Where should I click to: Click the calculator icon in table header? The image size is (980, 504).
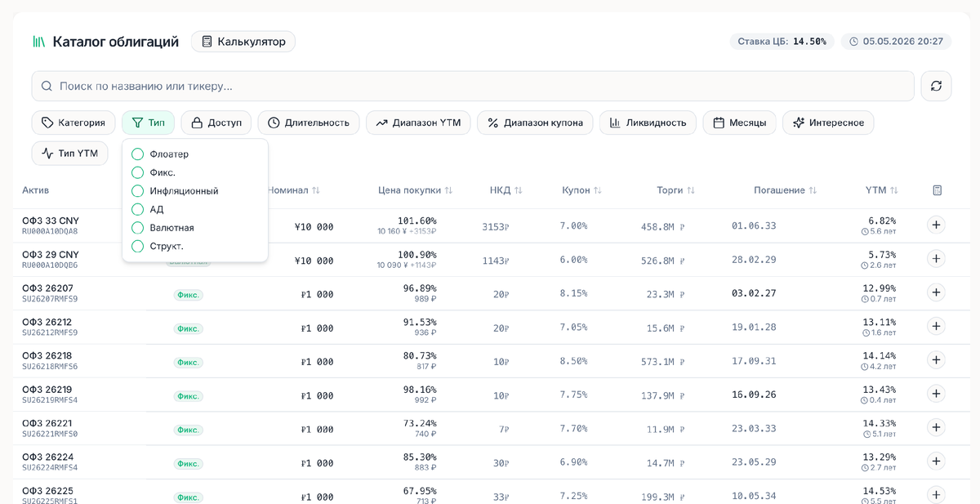[x=937, y=190]
